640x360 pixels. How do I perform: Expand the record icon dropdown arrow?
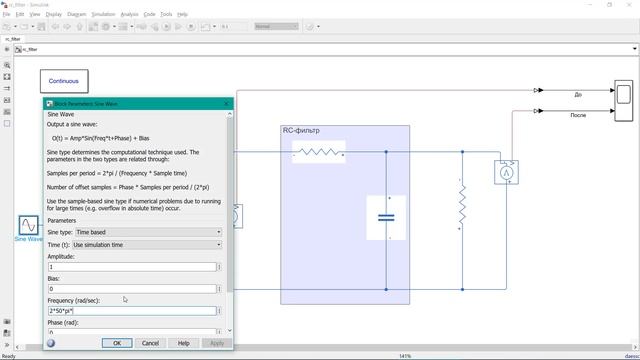(214, 27)
